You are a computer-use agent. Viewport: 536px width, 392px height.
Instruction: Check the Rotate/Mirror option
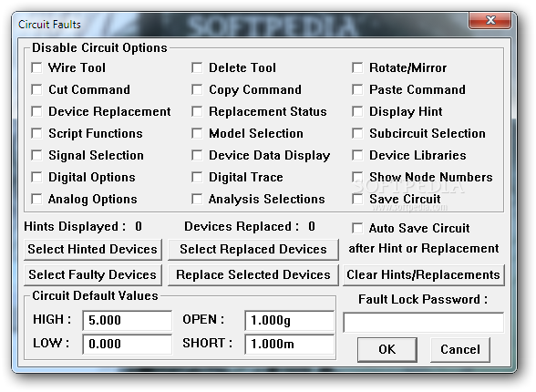(357, 67)
